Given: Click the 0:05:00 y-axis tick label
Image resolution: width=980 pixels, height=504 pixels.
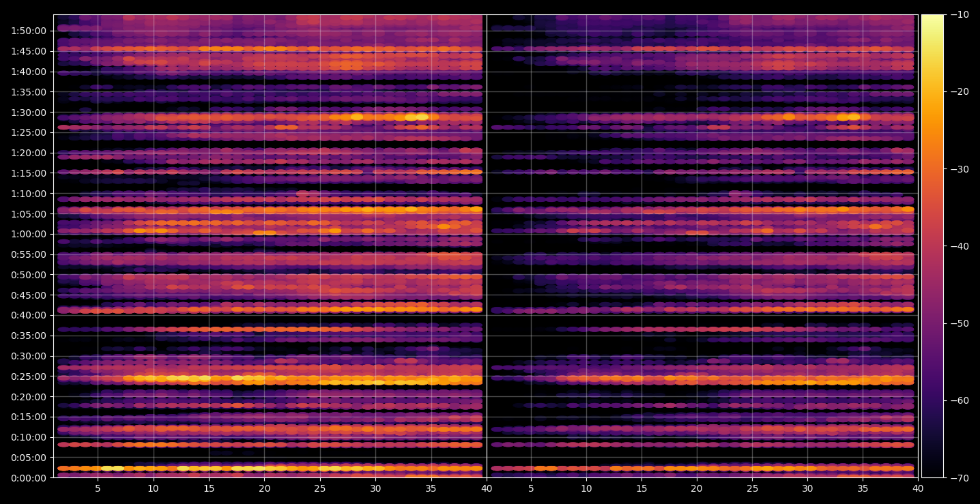Looking at the screenshot, I should coord(29,458).
